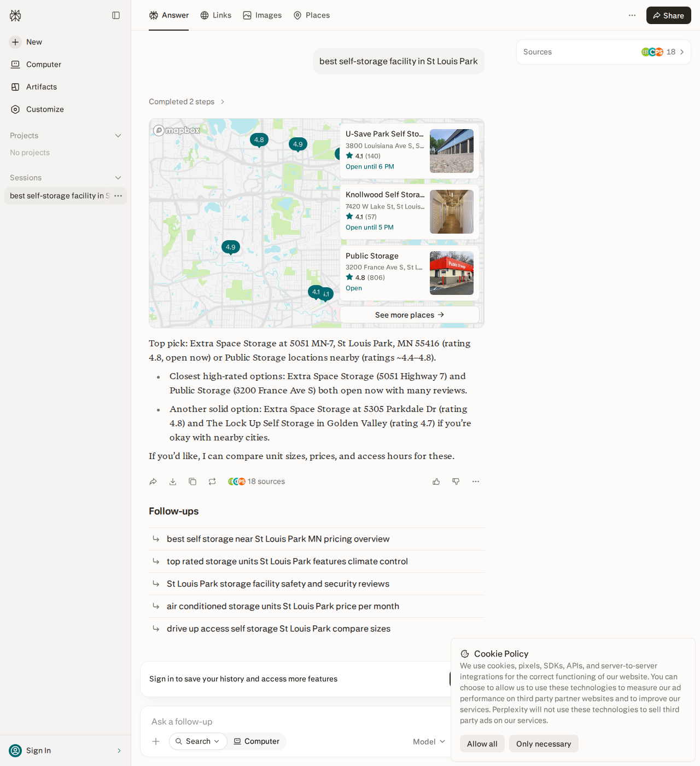Click See more places button

point(410,315)
